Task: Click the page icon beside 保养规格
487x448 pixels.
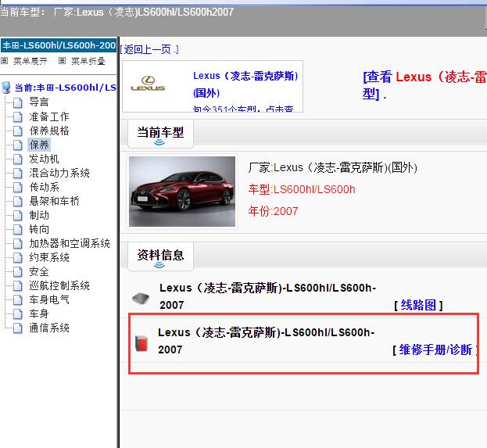Action: tap(18, 131)
